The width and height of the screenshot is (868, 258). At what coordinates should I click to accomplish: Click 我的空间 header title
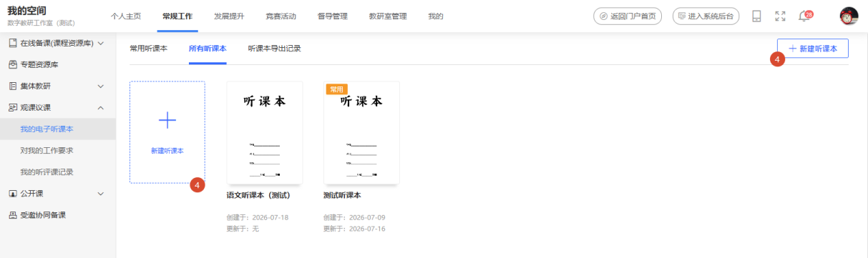[x=26, y=11]
